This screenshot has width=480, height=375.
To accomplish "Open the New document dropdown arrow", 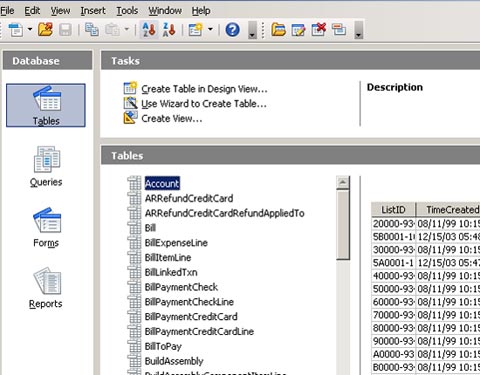I will 30,29.
